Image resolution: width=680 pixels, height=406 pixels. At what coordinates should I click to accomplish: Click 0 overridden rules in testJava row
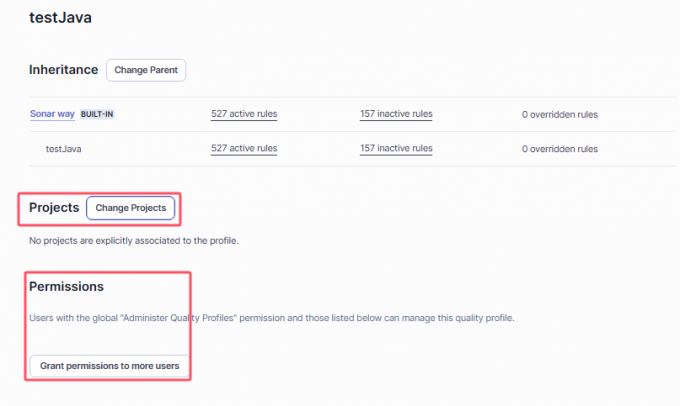click(x=559, y=149)
